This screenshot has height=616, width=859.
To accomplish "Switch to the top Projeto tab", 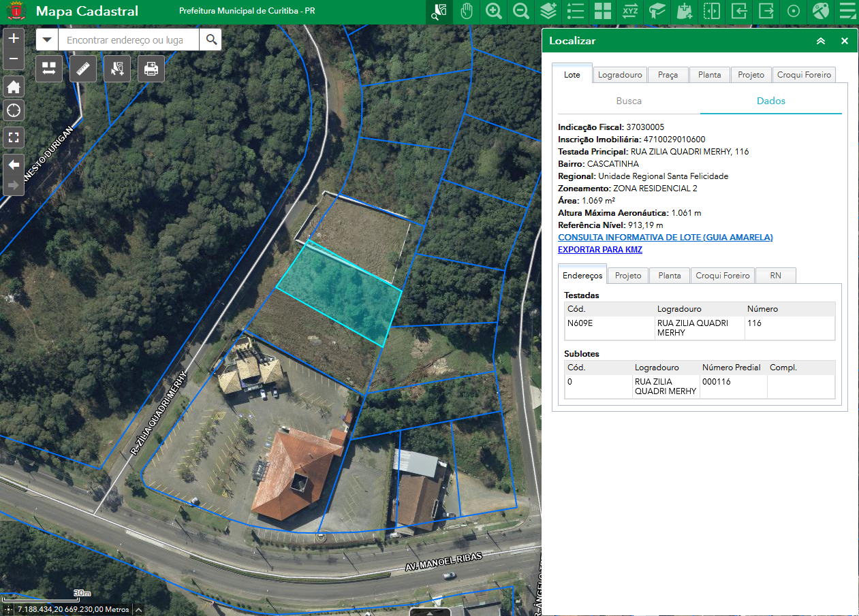I will click(751, 75).
